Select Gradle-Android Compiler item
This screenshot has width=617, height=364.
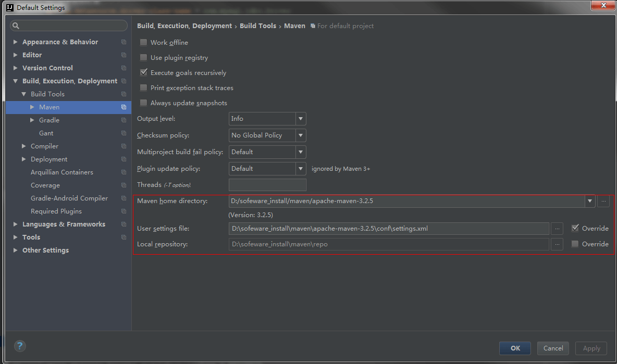click(x=69, y=198)
